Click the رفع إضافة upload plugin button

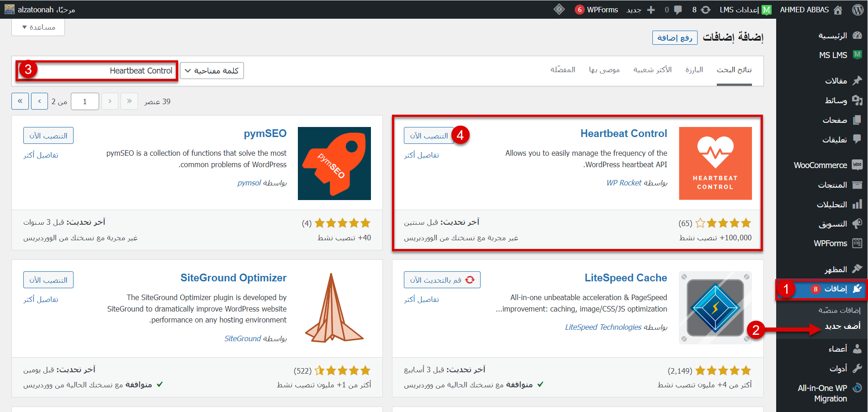(x=675, y=37)
